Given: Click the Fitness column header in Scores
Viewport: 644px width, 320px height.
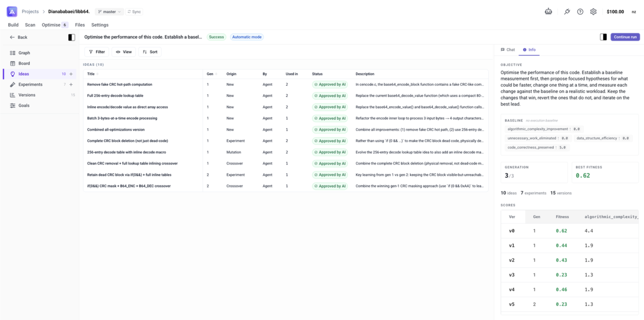Looking at the screenshot, I should [x=562, y=217].
